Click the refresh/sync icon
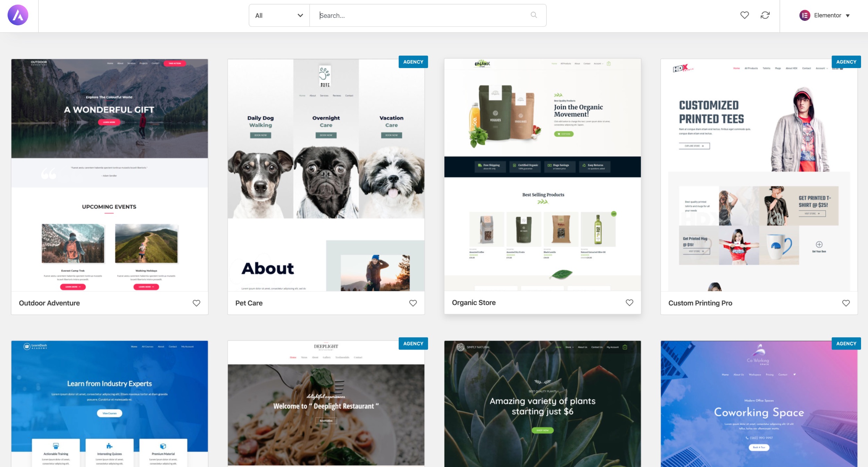868x467 pixels. pyautogui.click(x=765, y=16)
